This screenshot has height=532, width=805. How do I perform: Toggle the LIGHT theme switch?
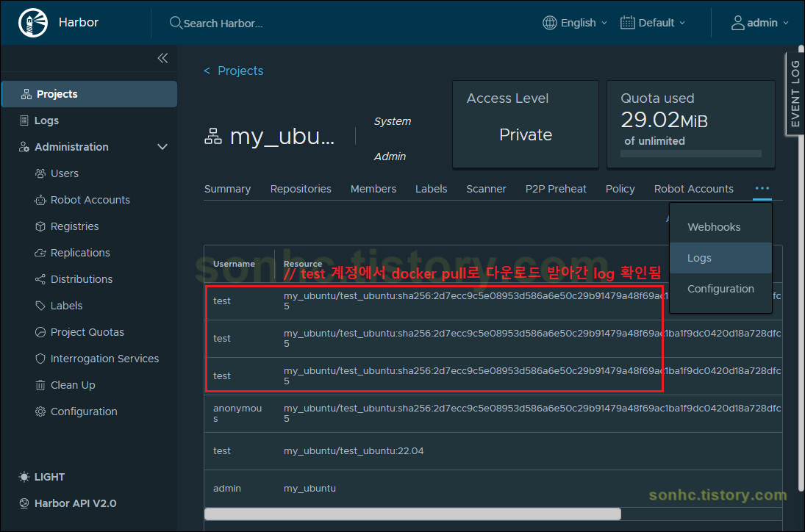tap(42, 477)
